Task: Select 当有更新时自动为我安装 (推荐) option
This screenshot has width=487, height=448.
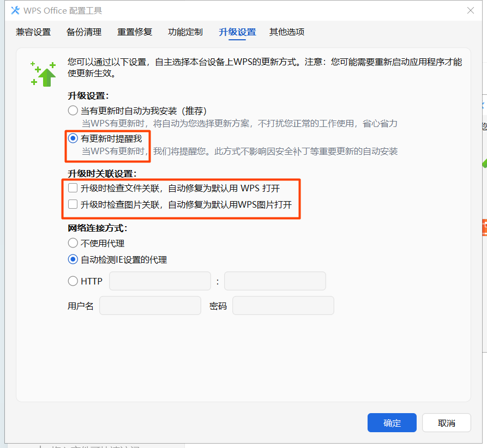Action: click(x=73, y=110)
